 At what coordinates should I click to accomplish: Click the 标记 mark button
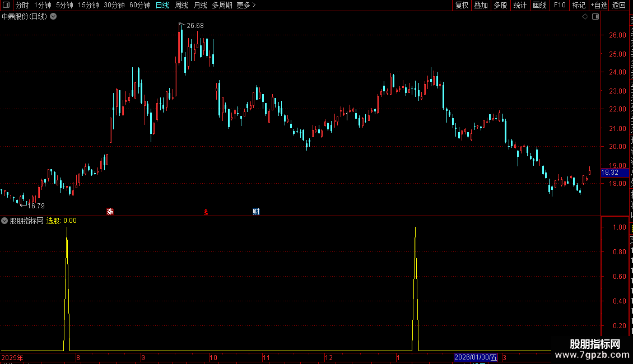[x=579, y=5]
